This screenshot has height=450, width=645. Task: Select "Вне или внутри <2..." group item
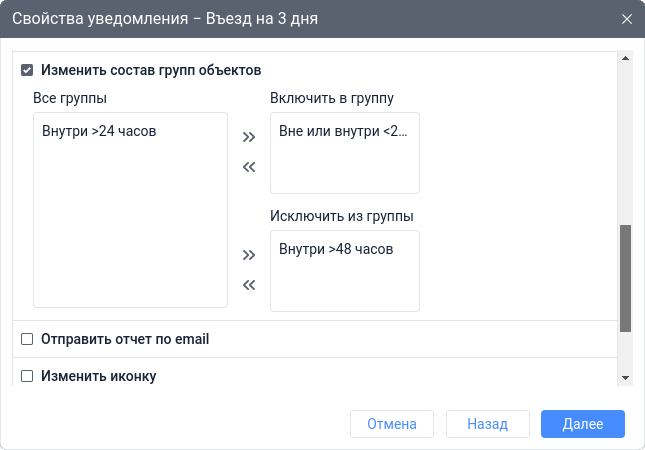point(344,131)
